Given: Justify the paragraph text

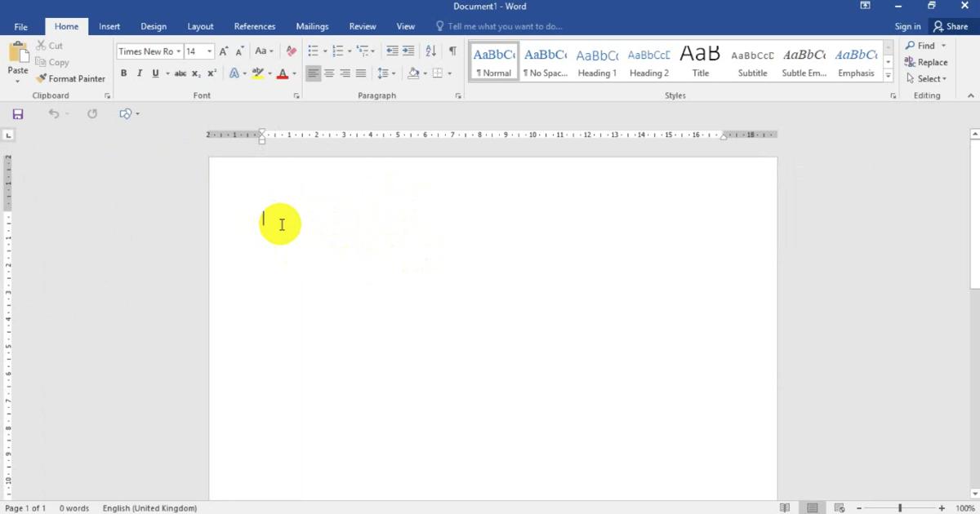Looking at the screenshot, I should coord(361,73).
